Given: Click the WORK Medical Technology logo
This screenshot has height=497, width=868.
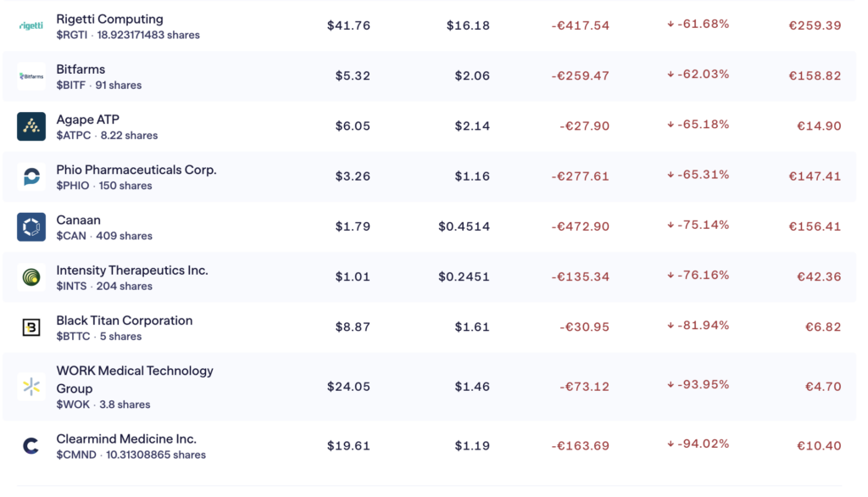Looking at the screenshot, I should (x=31, y=387).
